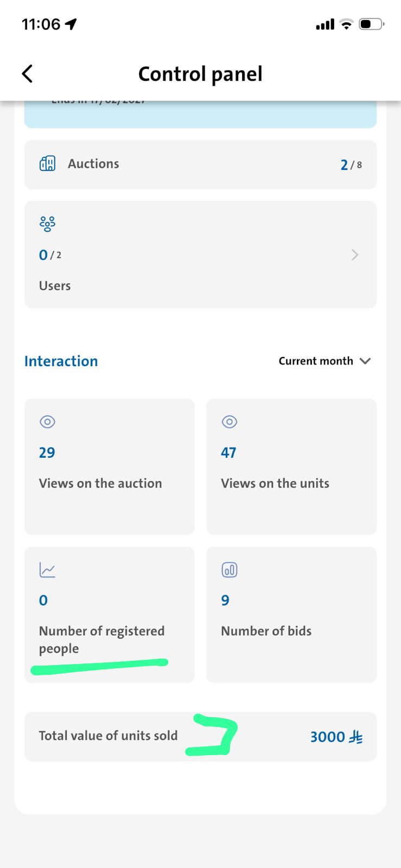The image size is (401, 868).
Task: Open the Users card
Action: coord(200,254)
